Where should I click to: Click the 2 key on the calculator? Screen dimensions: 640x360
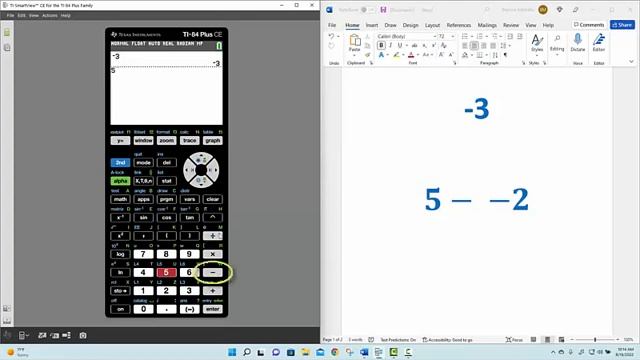point(166,291)
